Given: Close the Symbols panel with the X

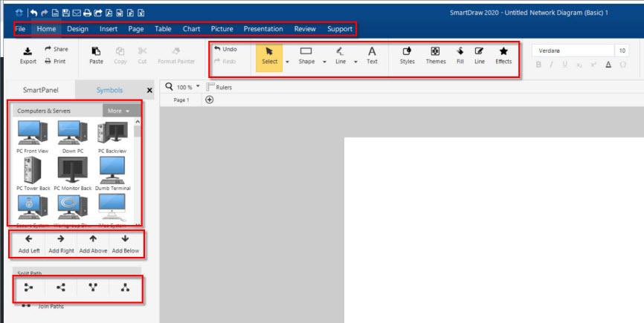Looking at the screenshot, I should (x=149, y=90).
